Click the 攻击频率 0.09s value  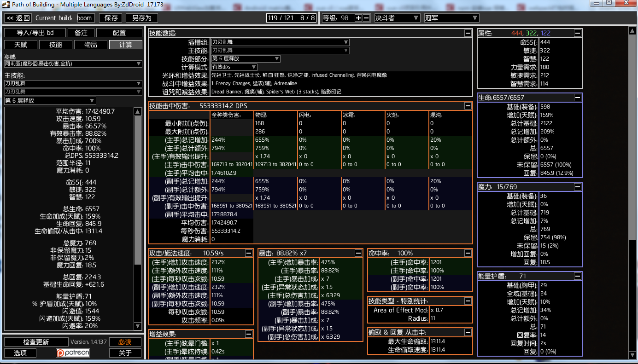(218, 320)
